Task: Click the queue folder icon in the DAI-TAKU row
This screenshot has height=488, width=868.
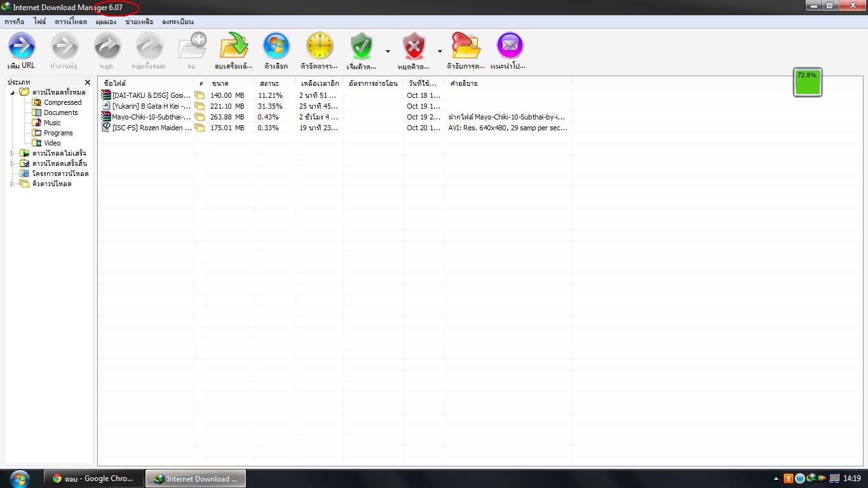Action: 200,95
